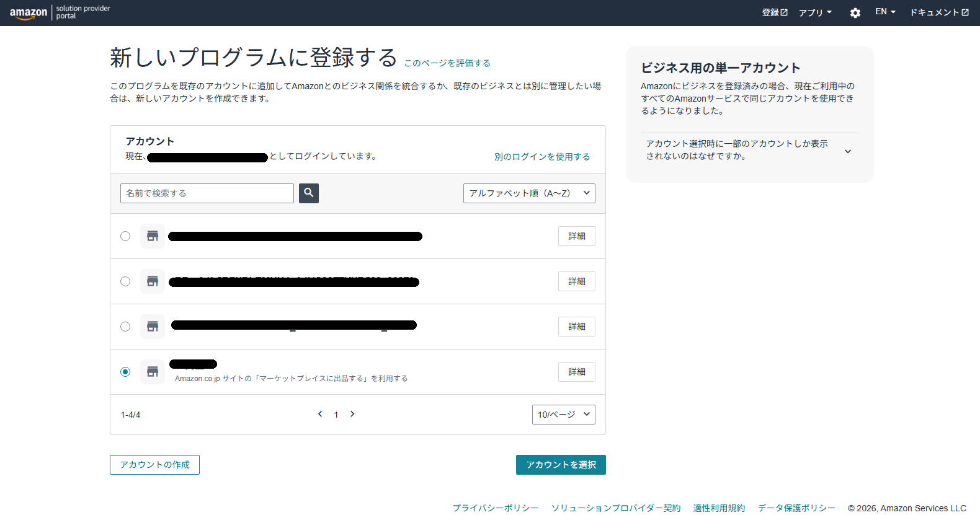Click the このページを評価する link
Image resolution: width=980 pixels, height=515 pixels.
pos(447,63)
